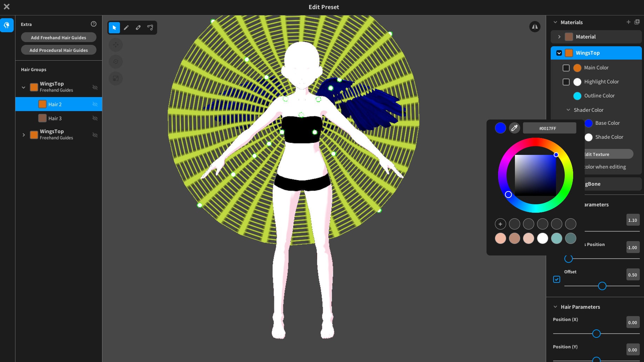
Task: Click Add Procedural Hair Guides
Action: click(59, 50)
